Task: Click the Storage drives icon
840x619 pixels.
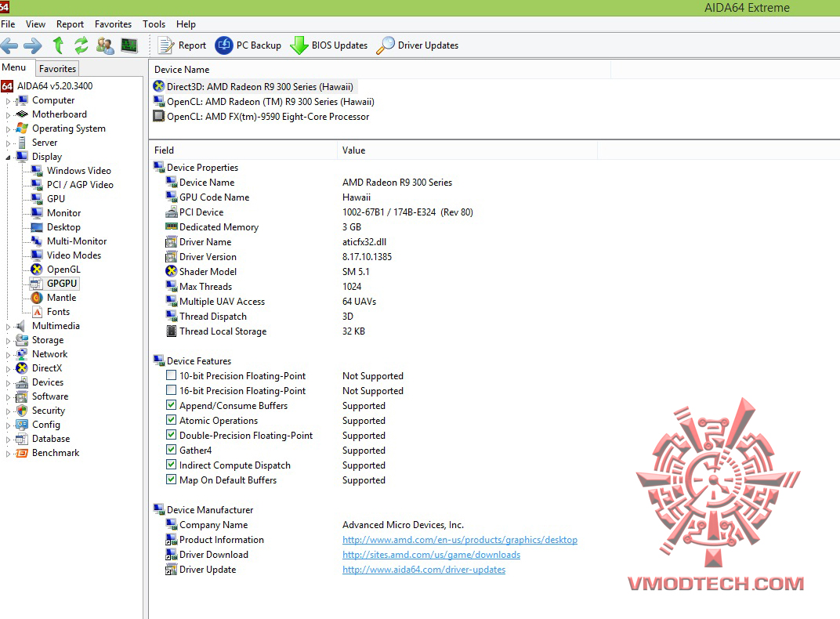Action: [x=21, y=340]
